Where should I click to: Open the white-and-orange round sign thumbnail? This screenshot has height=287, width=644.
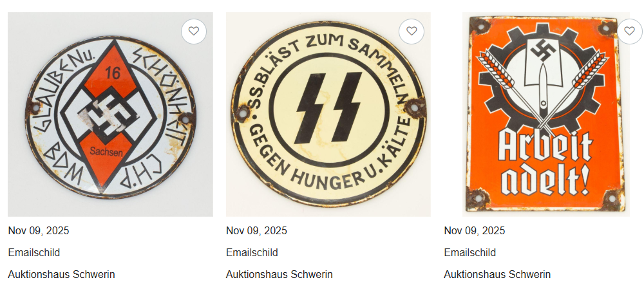tap(111, 114)
